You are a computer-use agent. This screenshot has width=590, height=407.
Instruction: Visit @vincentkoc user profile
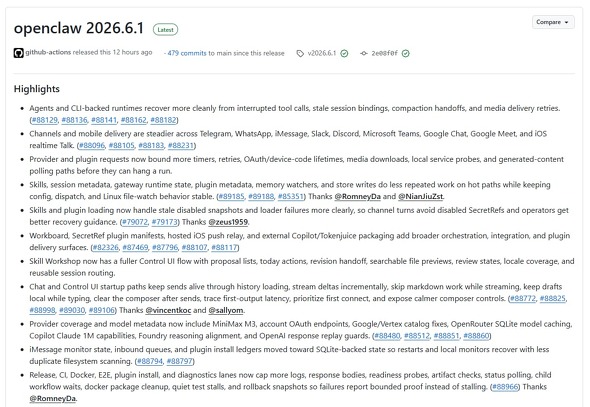tap(168, 310)
